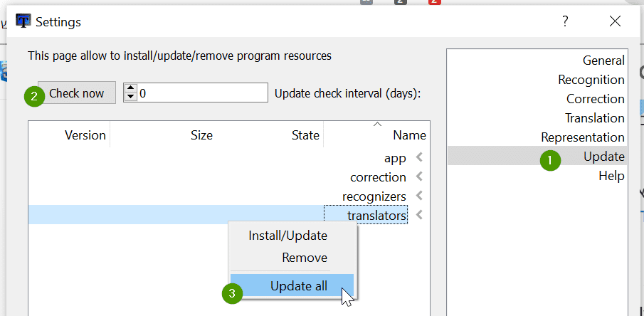Expand the correction resource row

(419, 177)
